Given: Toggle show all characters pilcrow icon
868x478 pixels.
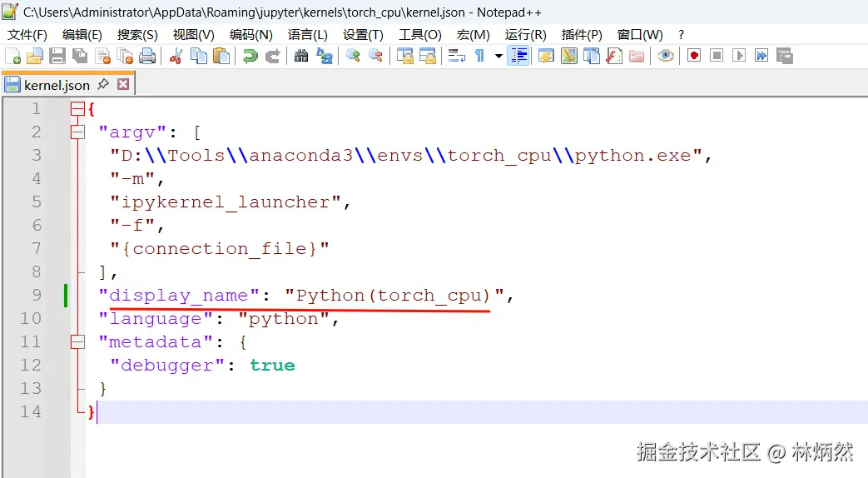Looking at the screenshot, I should pos(479,56).
